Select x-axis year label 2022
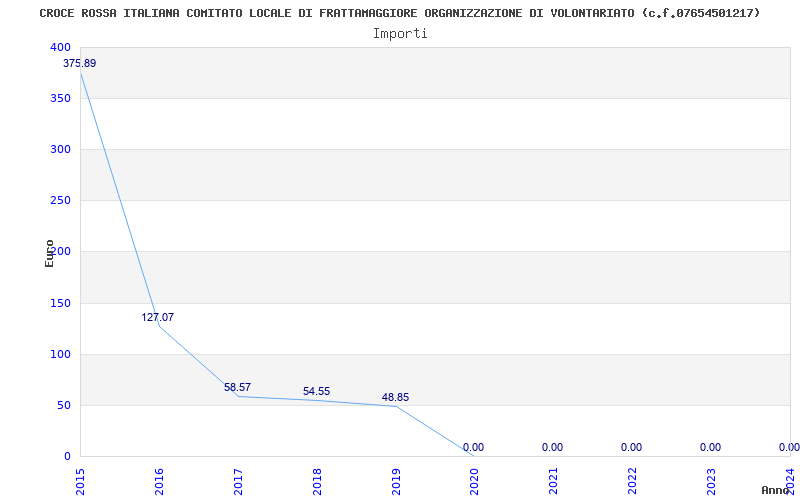The image size is (800, 500). tap(633, 482)
